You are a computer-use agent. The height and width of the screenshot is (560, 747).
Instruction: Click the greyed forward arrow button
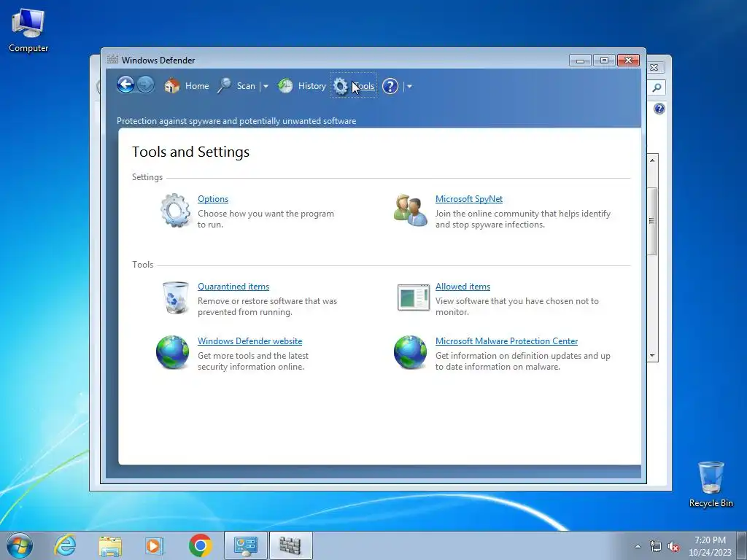tap(145, 85)
